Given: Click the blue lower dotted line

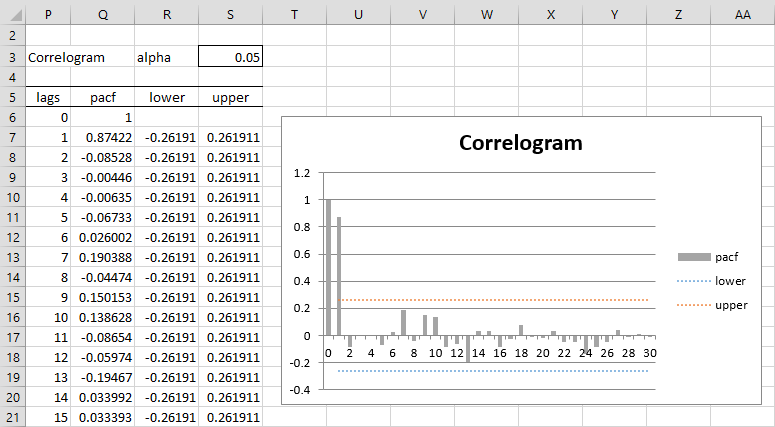Looking at the screenshot, I should coord(493,371).
